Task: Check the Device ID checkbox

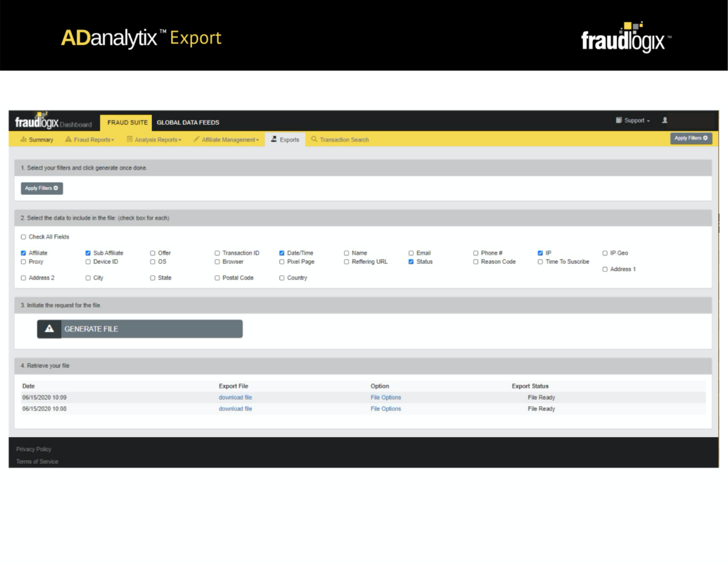Action: tap(88, 262)
